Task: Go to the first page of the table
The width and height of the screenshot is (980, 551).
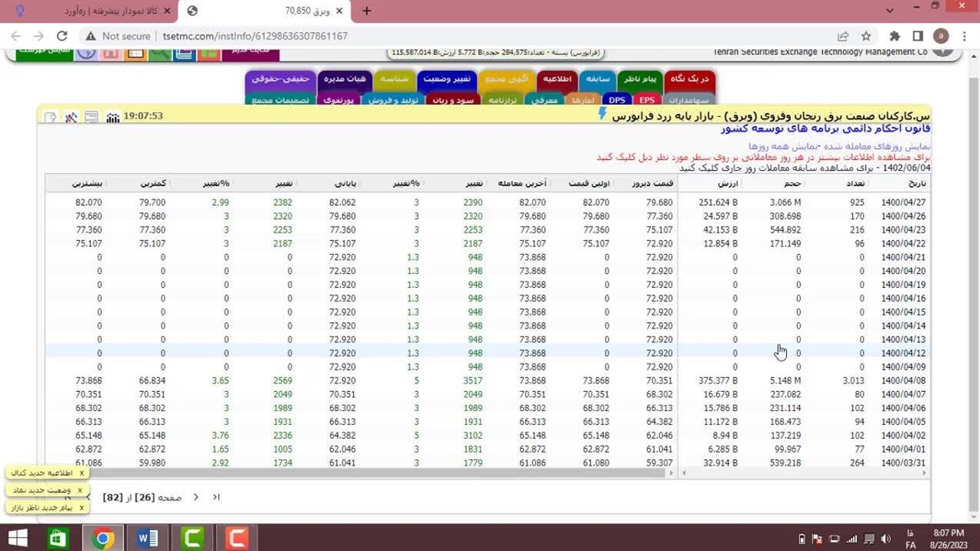Action: coord(217,497)
